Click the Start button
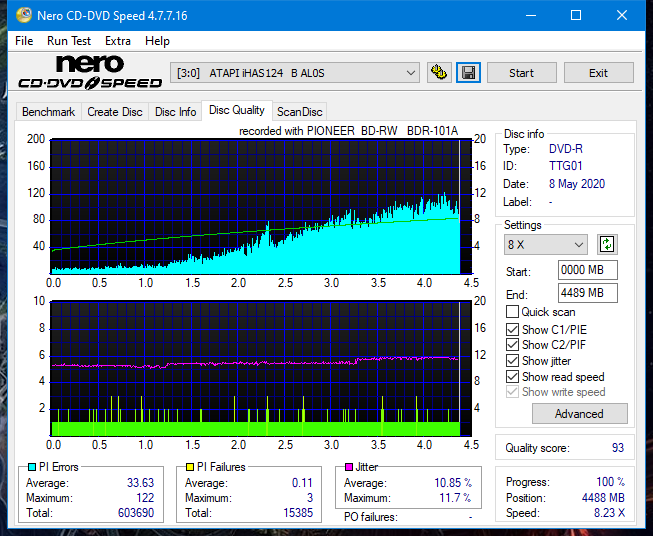The width and height of the screenshot is (653, 536). click(521, 73)
